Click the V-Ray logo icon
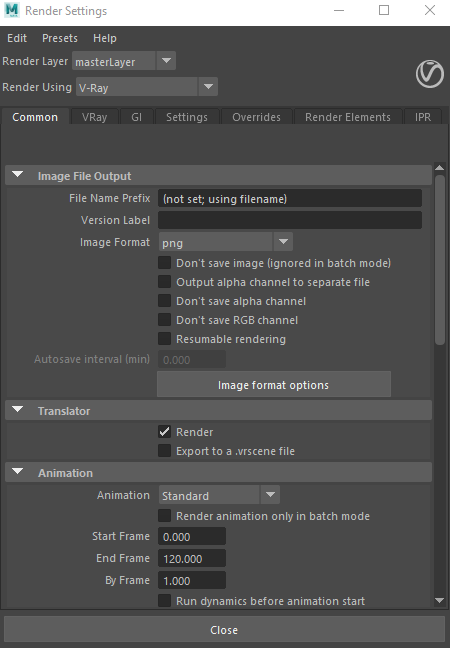 pos(430,74)
